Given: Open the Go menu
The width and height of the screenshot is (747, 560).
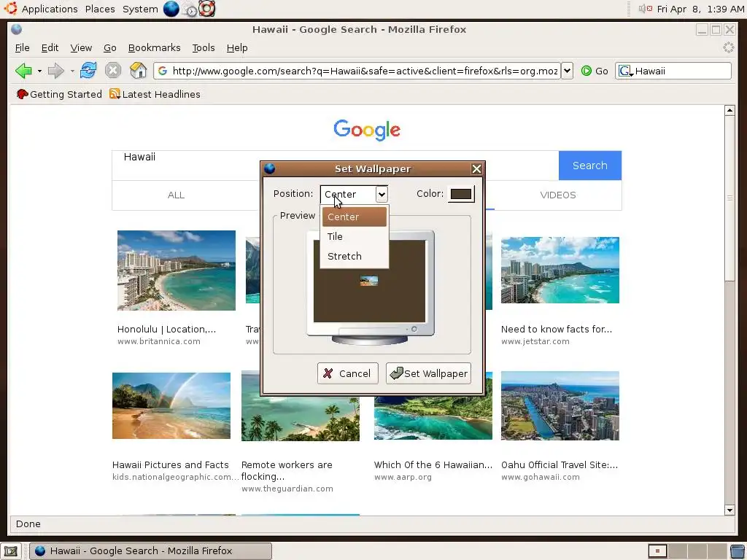Looking at the screenshot, I should 109,47.
